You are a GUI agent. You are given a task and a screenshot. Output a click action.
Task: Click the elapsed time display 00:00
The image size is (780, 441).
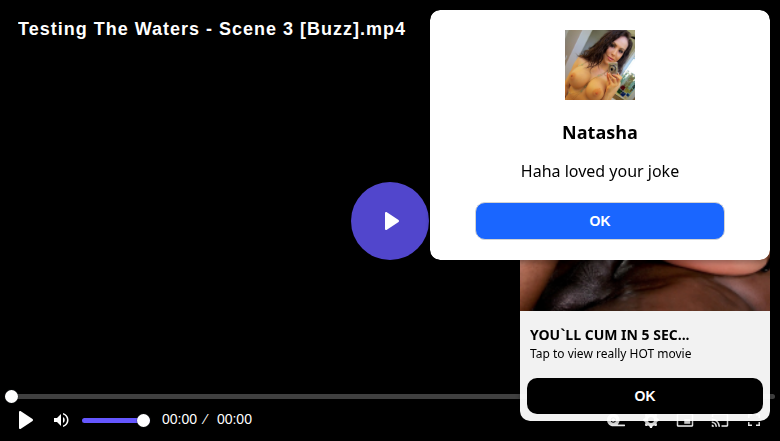pos(180,420)
